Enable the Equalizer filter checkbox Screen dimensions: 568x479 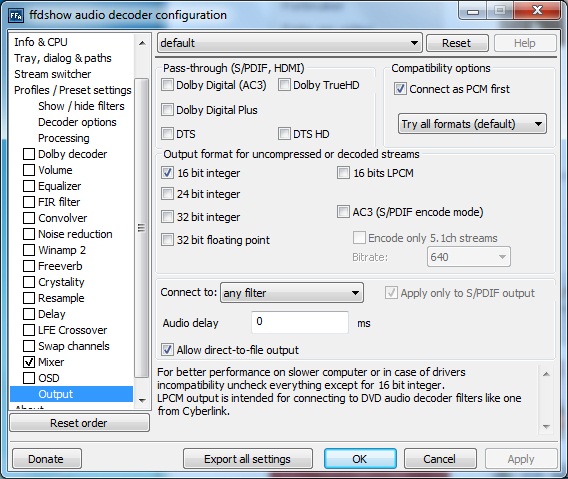[29, 186]
